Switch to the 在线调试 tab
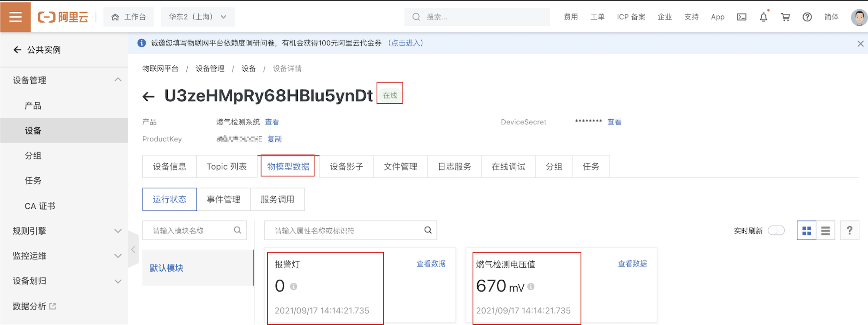The width and height of the screenshot is (868, 325). (508, 166)
